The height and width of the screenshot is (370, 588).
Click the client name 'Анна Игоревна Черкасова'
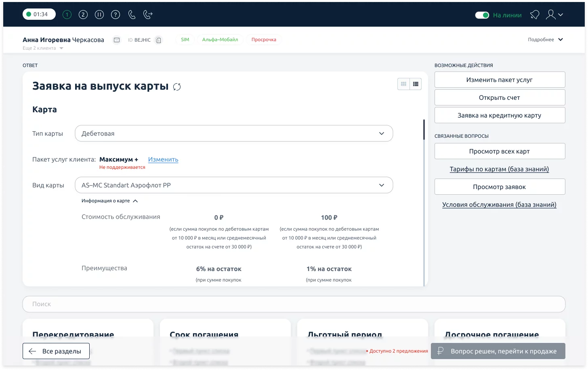pyautogui.click(x=63, y=40)
